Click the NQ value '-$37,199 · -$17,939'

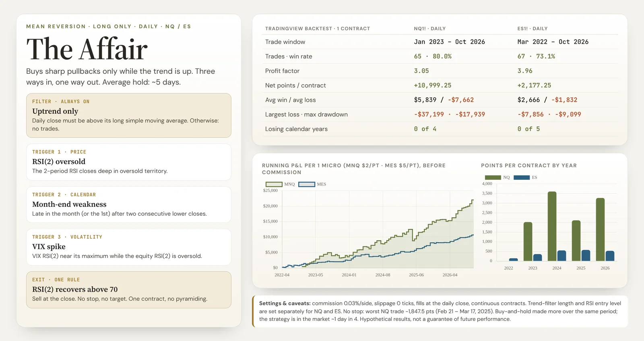click(x=449, y=114)
